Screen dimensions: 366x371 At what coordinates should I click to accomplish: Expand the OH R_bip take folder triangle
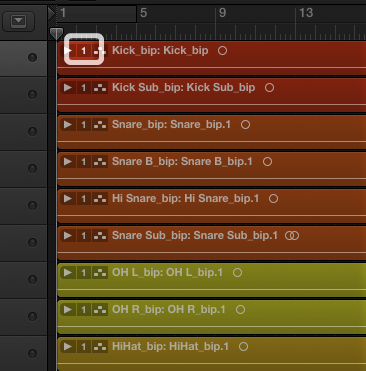68,310
